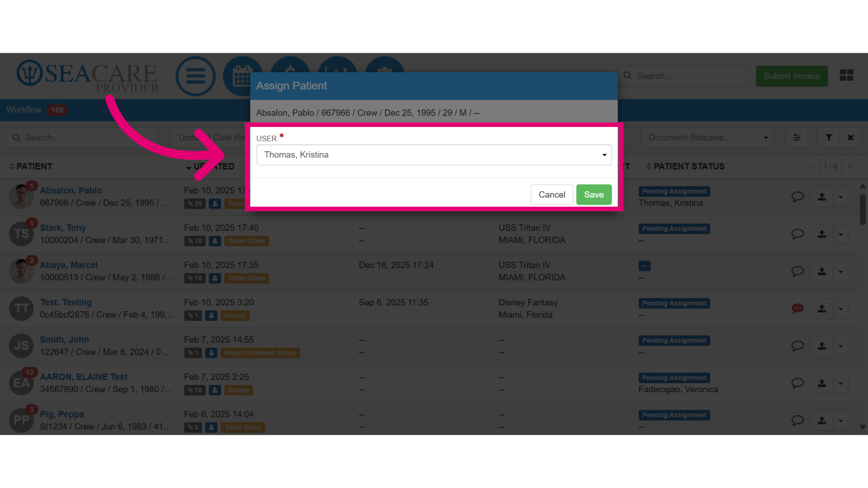
Task: Expand the Document Statuses dropdown
Action: pos(707,137)
